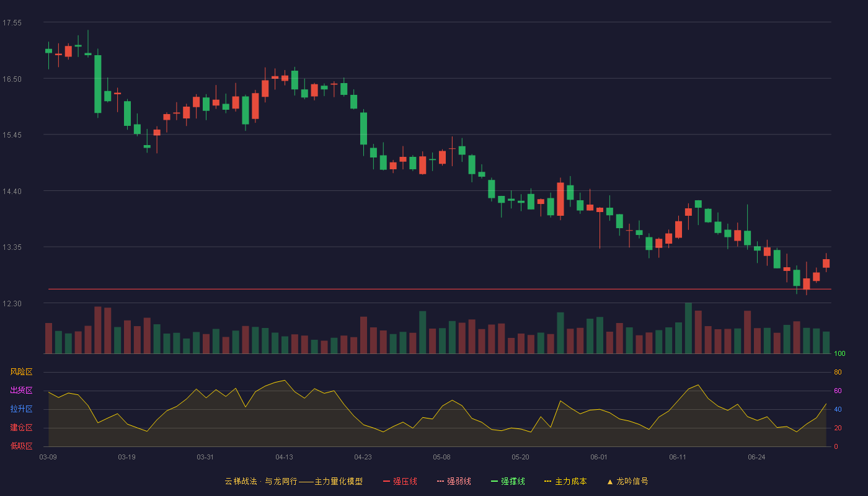Screen dimensions: 868x496
Task: Click the red horizontal pressure line
Action: (x=440, y=289)
